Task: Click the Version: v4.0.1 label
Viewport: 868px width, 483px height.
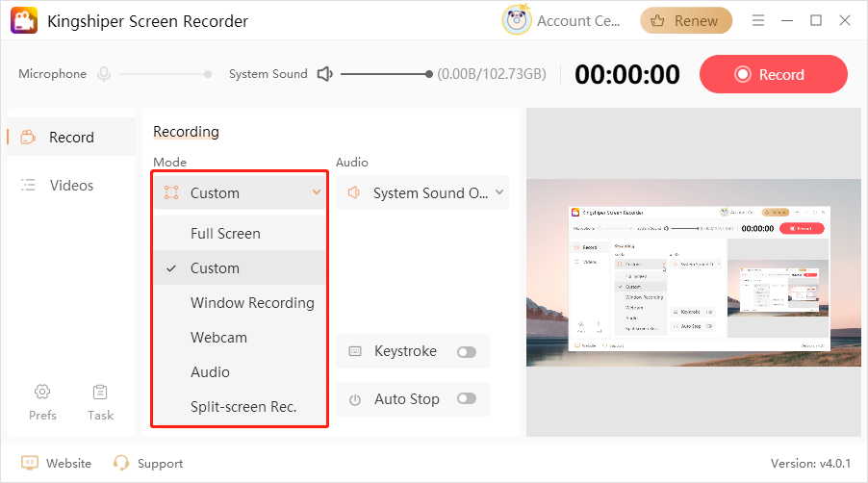Action: coord(810,463)
